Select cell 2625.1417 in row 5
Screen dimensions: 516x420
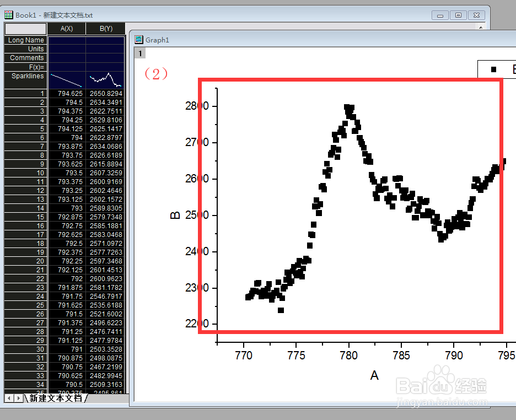(x=105, y=129)
